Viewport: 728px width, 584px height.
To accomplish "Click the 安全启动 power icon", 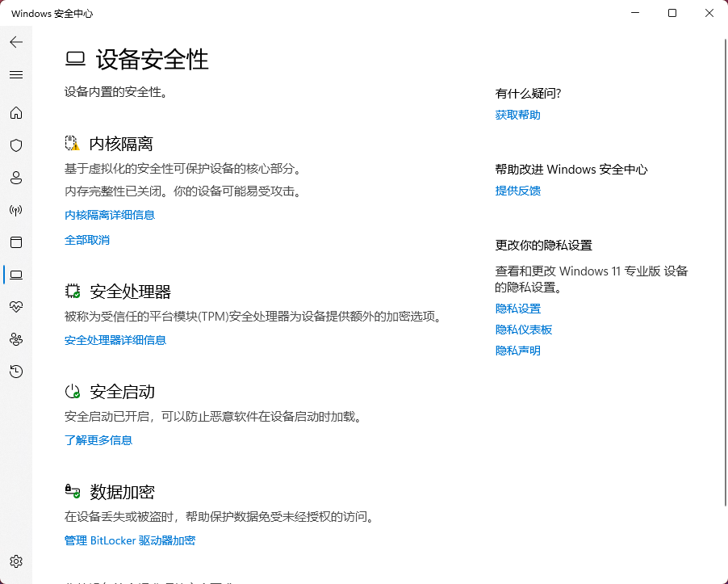I will pos(73,392).
